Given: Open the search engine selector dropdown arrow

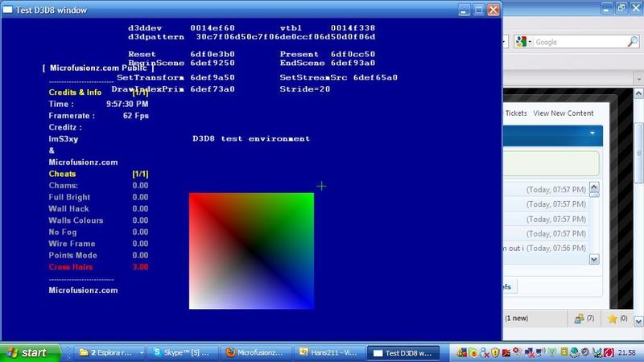Looking at the screenshot, I should point(530,42).
